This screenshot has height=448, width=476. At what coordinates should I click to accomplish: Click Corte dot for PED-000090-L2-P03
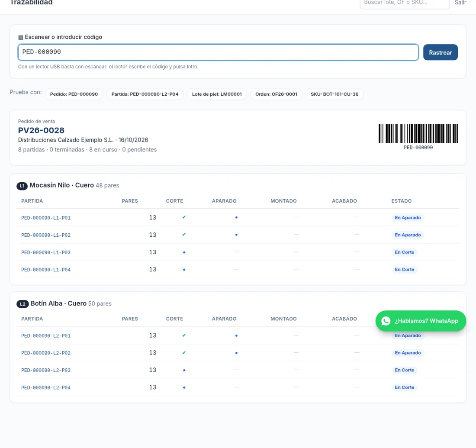click(184, 370)
